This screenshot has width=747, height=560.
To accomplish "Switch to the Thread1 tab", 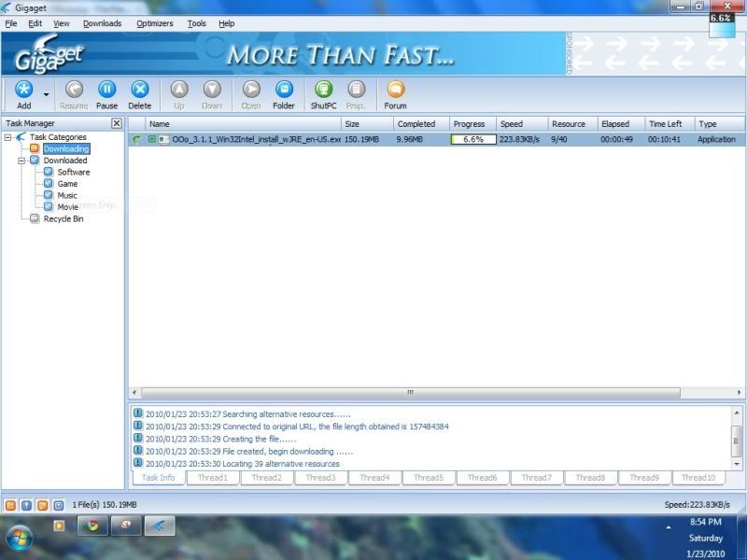I will click(212, 478).
